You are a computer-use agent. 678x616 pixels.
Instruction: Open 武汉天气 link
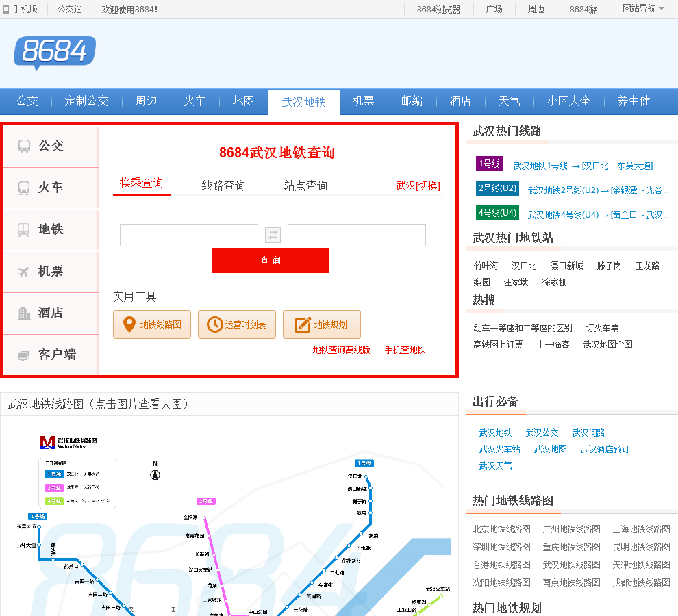click(496, 465)
